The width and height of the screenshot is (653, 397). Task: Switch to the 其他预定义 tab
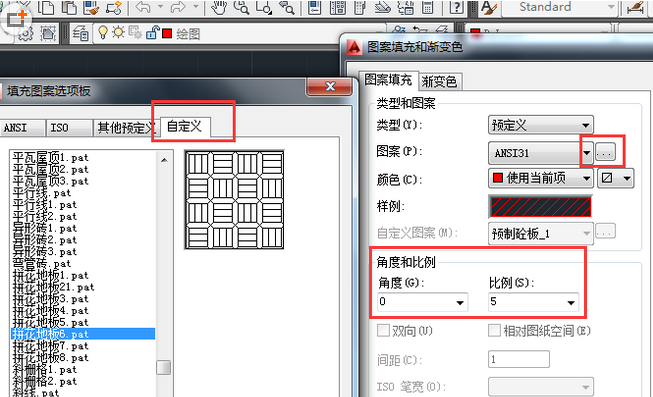[x=126, y=127]
